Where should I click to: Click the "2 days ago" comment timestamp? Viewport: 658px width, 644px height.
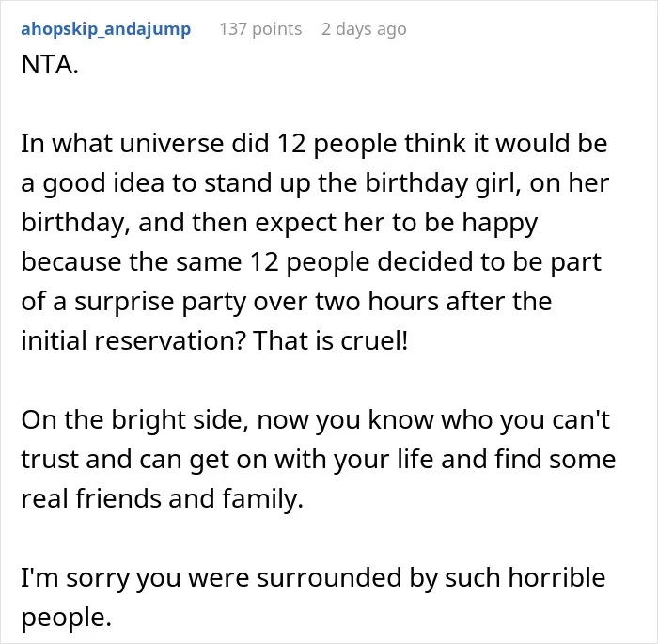tap(364, 29)
